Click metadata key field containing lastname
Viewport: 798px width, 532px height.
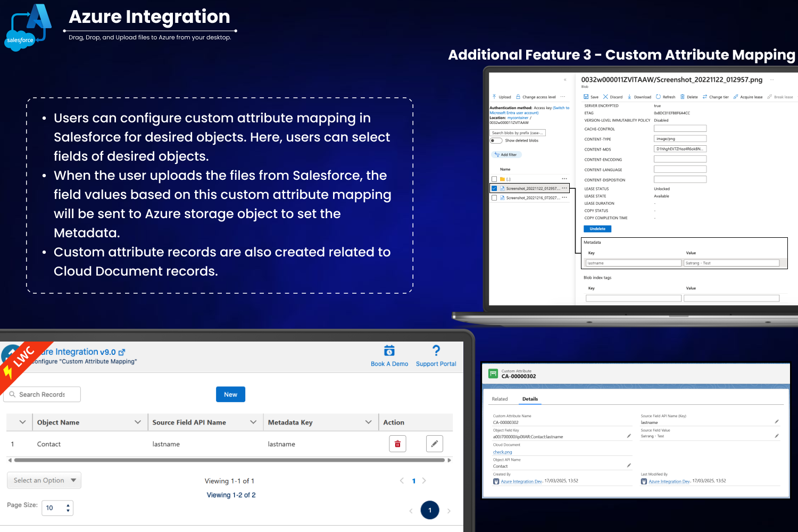(634, 263)
